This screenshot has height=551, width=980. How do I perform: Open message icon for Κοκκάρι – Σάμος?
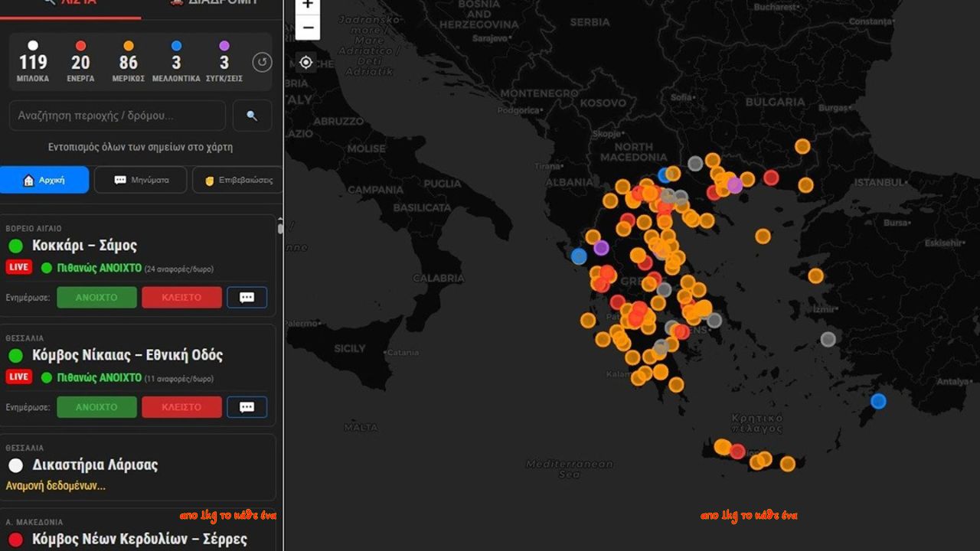pos(247,298)
